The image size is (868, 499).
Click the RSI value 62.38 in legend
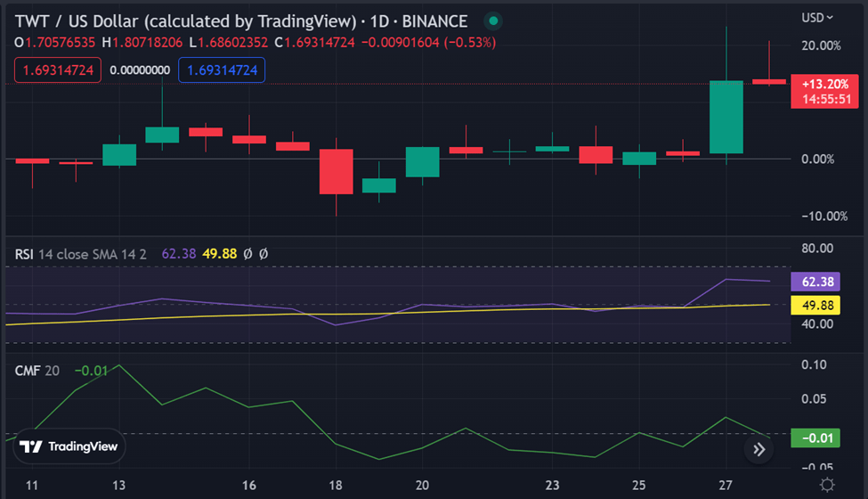coord(179,254)
